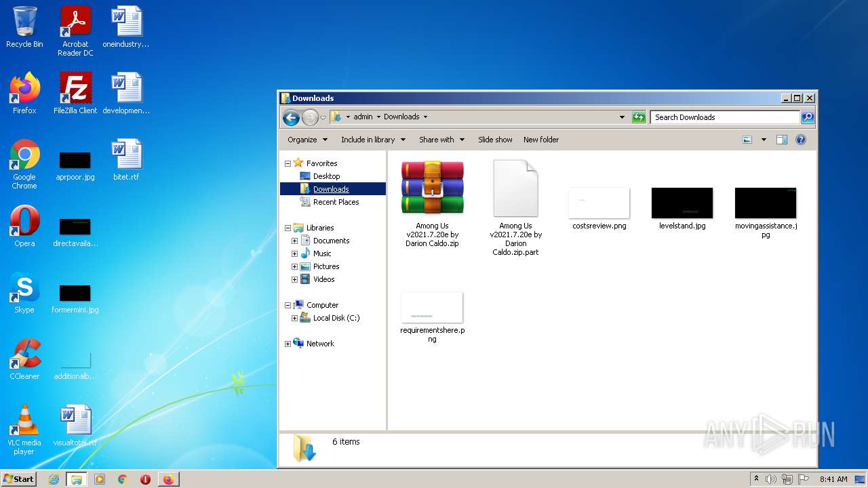Launch Firefox from the desktop
This screenshot has width=868, height=488.
24,93
